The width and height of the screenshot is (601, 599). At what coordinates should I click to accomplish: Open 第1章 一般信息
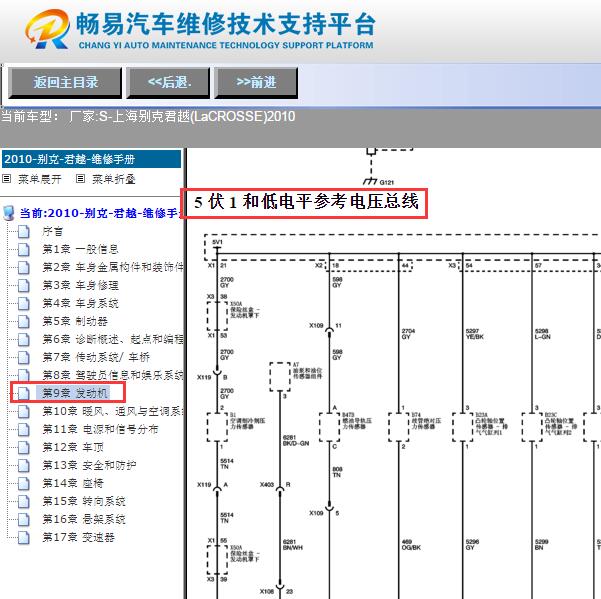pos(80,249)
